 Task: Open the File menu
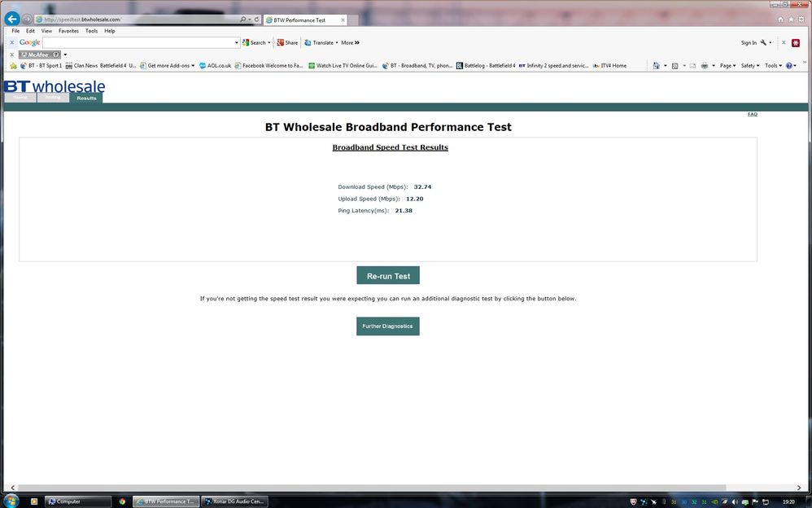pyautogui.click(x=15, y=31)
